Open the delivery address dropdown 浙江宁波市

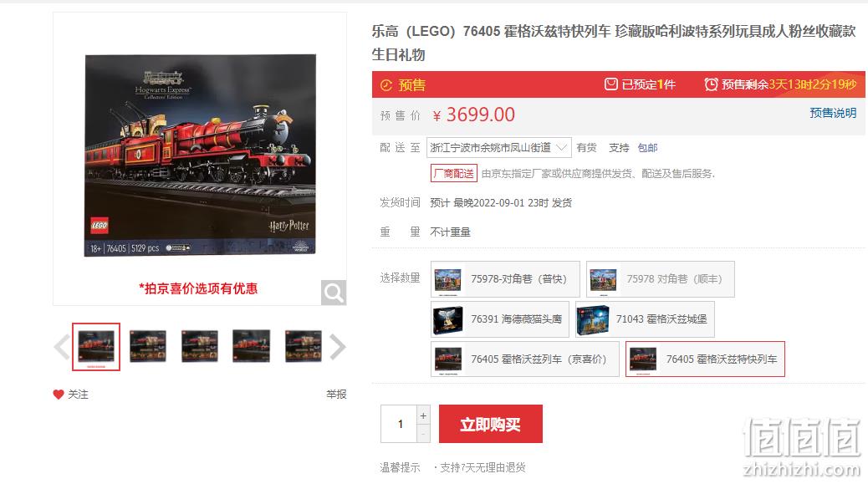(x=498, y=148)
